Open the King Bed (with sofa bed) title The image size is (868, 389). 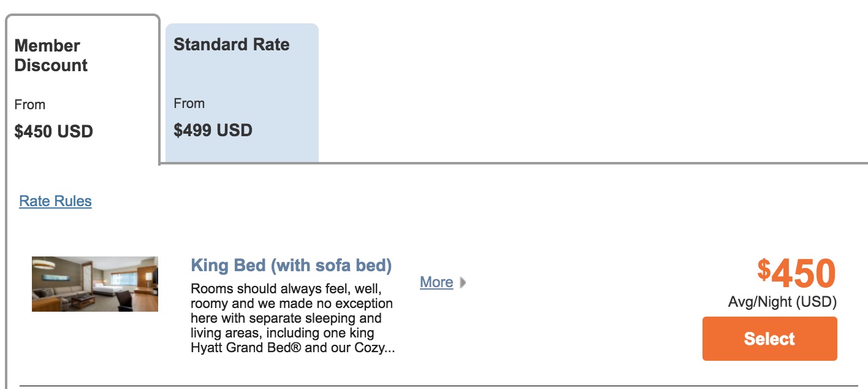tap(291, 266)
